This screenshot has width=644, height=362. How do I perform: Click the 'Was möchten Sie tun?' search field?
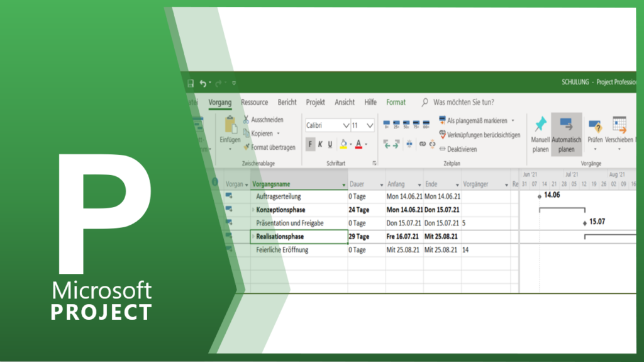pyautogui.click(x=464, y=103)
